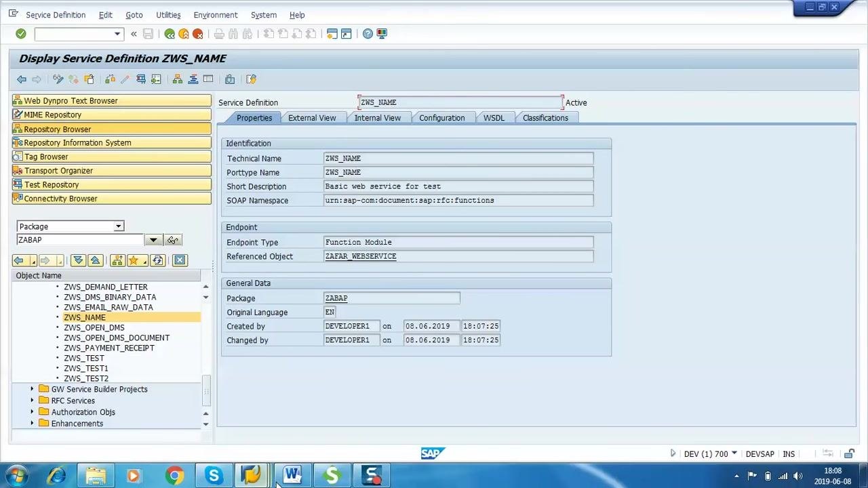Image resolution: width=868 pixels, height=488 pixels.
Task: Open the Environment menu
Action: coord(216,15)
